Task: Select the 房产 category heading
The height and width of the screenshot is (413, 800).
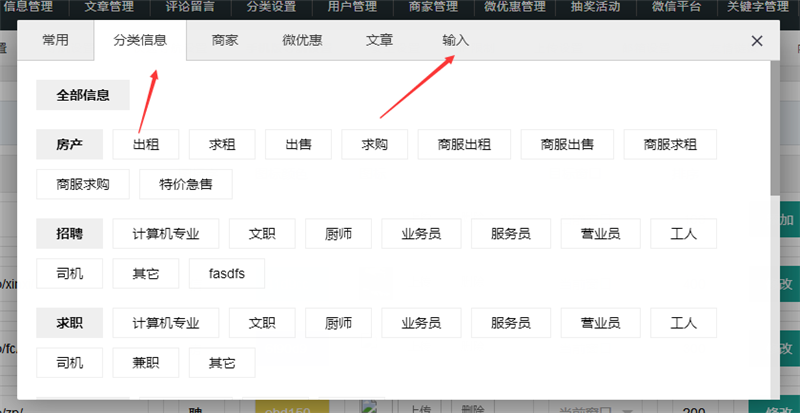Action: coord(70,144)
